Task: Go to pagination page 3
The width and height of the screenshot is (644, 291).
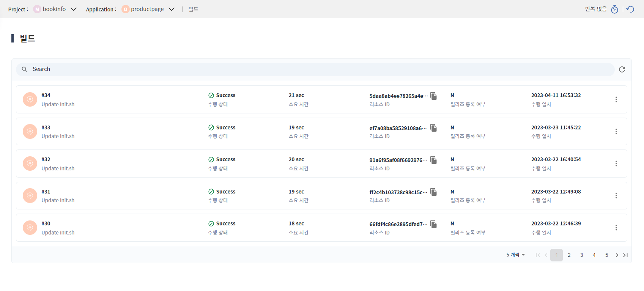Action: (581, 255)
